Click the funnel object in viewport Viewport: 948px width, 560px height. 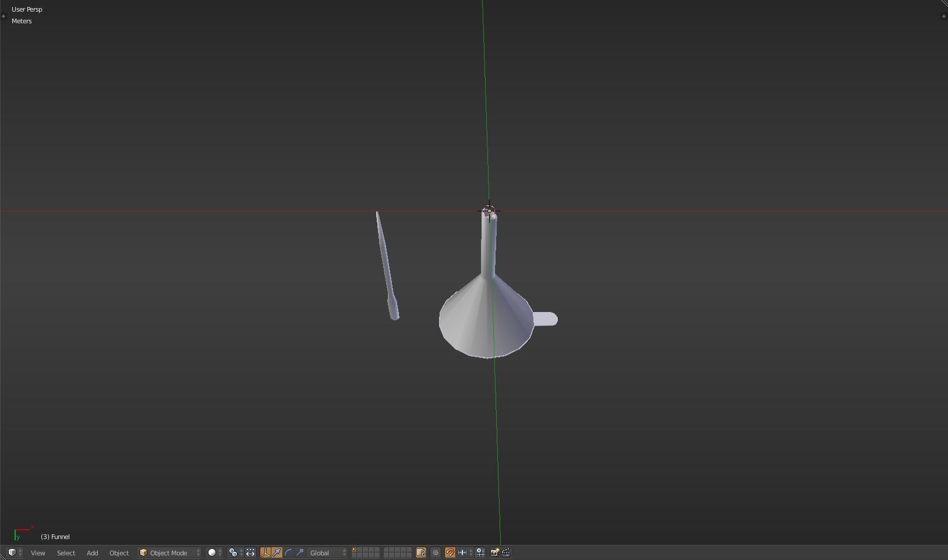coord(486,317)
